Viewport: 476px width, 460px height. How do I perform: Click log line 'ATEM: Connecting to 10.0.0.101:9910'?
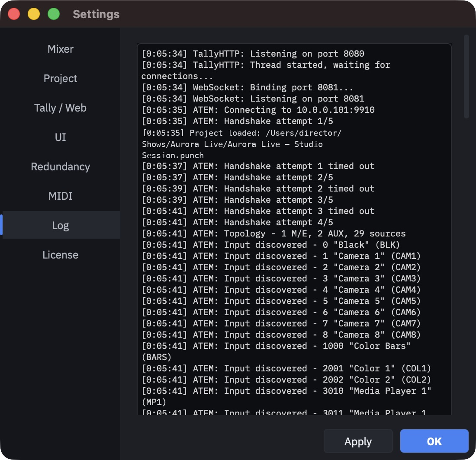click(258, 110)
